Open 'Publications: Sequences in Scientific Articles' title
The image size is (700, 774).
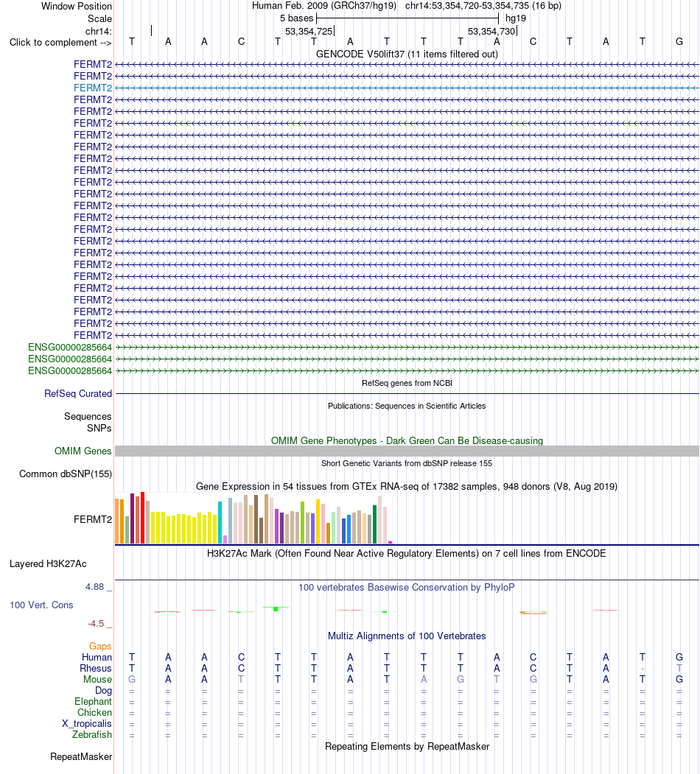click(407, 406)
